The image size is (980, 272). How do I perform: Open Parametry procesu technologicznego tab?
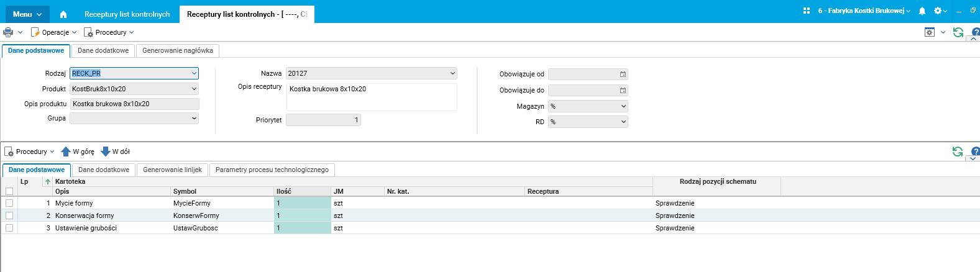pos(272,170)
